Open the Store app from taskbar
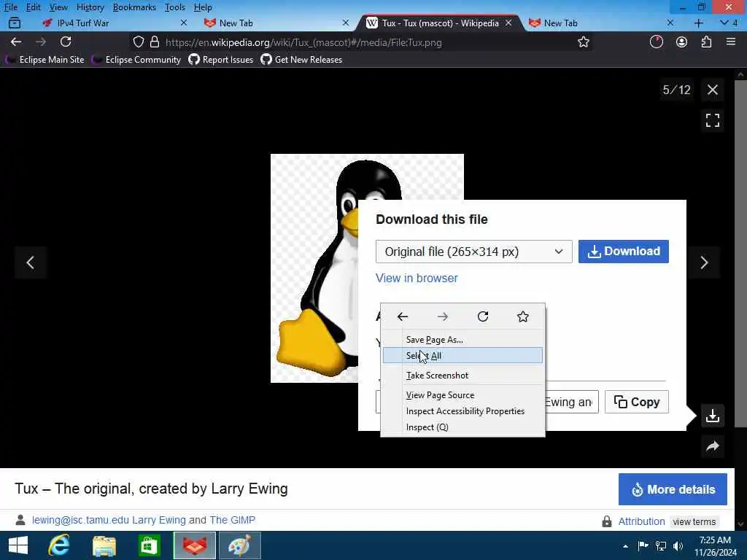The height and width of the screenshot is (560, 747). (149, 545)
